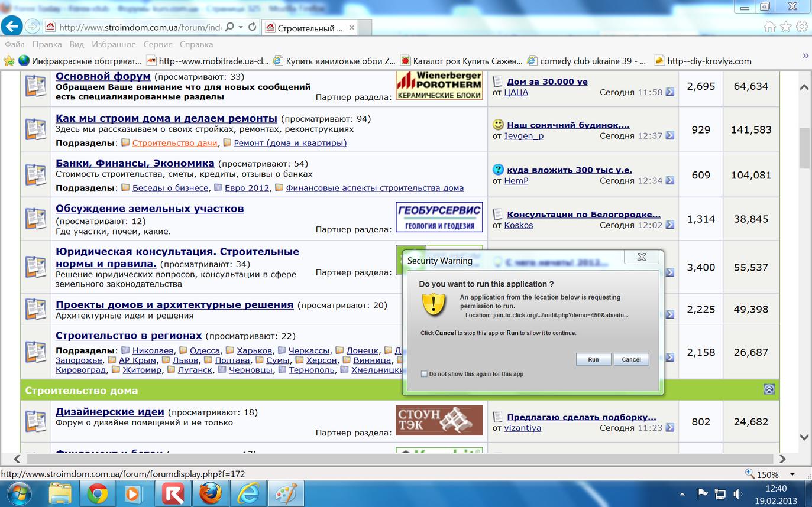Open the Одесса regional subforum

[x=205, y=350]
